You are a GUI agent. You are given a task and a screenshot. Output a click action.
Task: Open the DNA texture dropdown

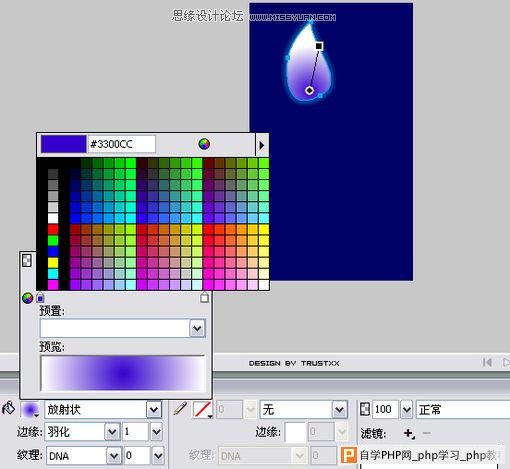pos(114,456)
